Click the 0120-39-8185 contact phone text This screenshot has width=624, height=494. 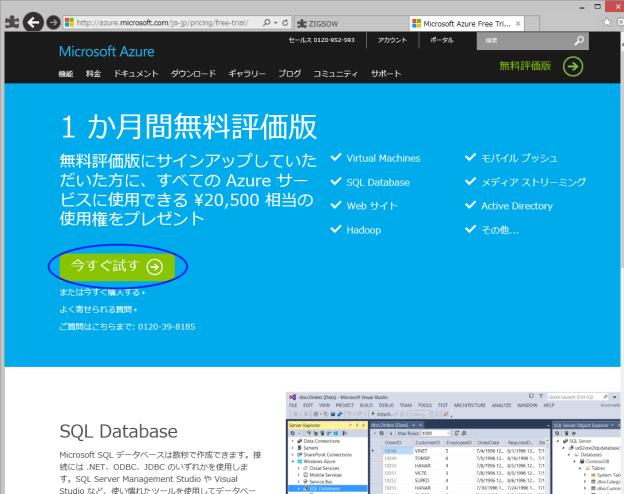coord(166,327)
